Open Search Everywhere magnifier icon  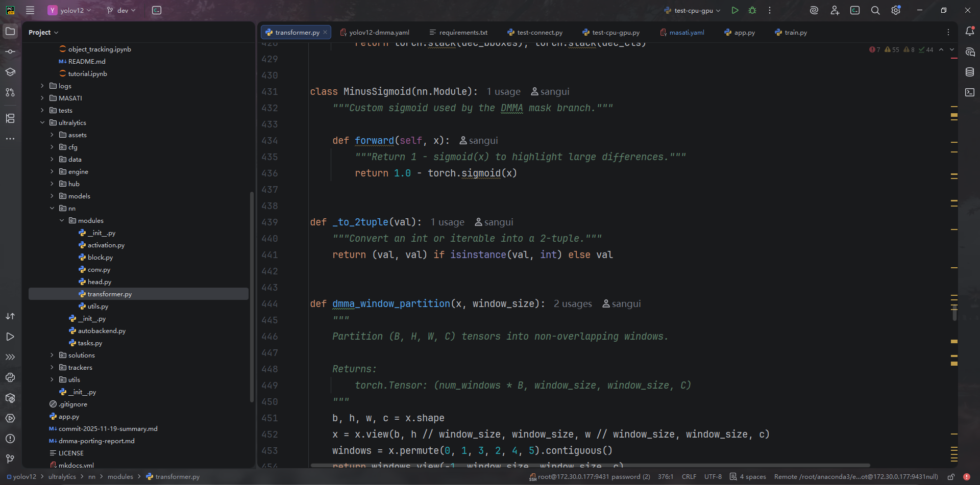click(875, 10)
